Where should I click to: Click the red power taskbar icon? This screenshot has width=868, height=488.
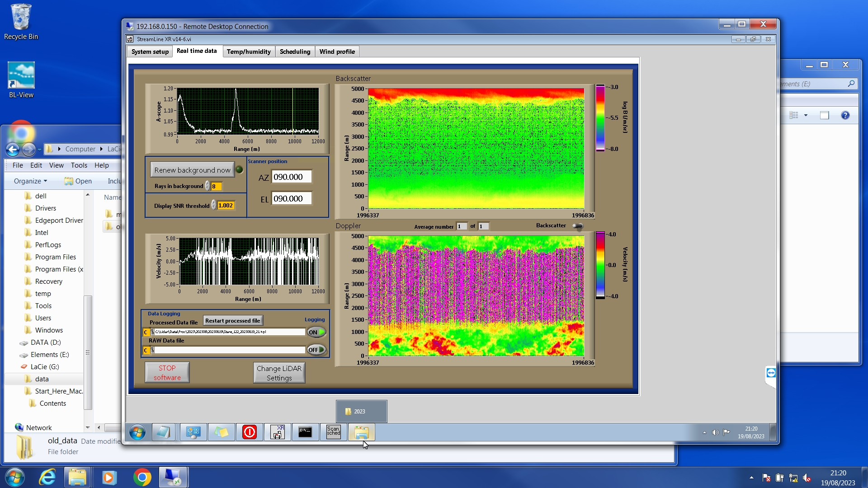coord(249,432)
